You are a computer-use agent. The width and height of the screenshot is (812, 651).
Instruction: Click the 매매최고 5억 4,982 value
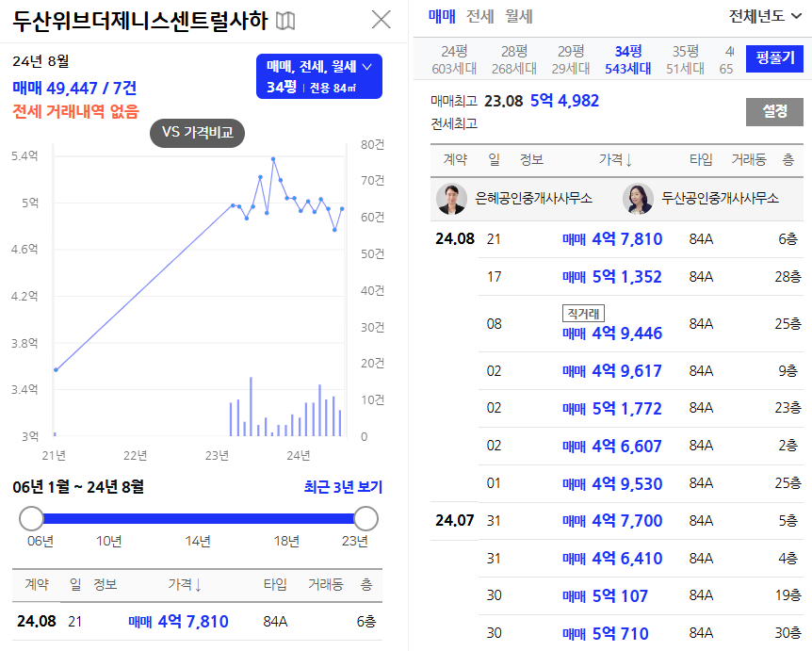[x=564, y=101]
